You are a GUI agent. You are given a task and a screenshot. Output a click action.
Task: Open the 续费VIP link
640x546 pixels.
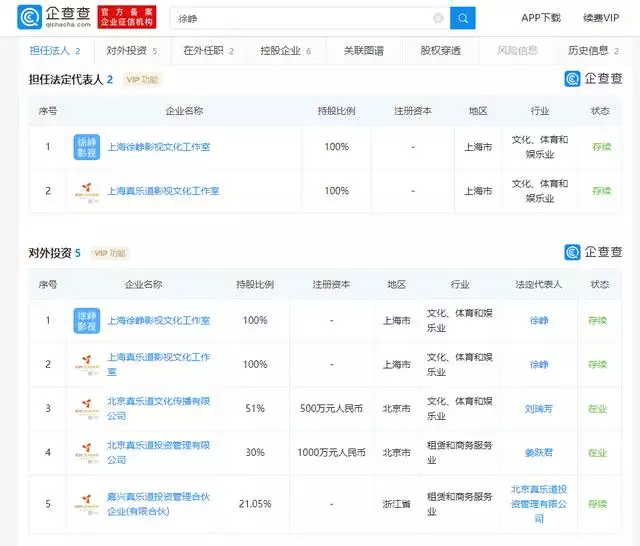point(601,18)
